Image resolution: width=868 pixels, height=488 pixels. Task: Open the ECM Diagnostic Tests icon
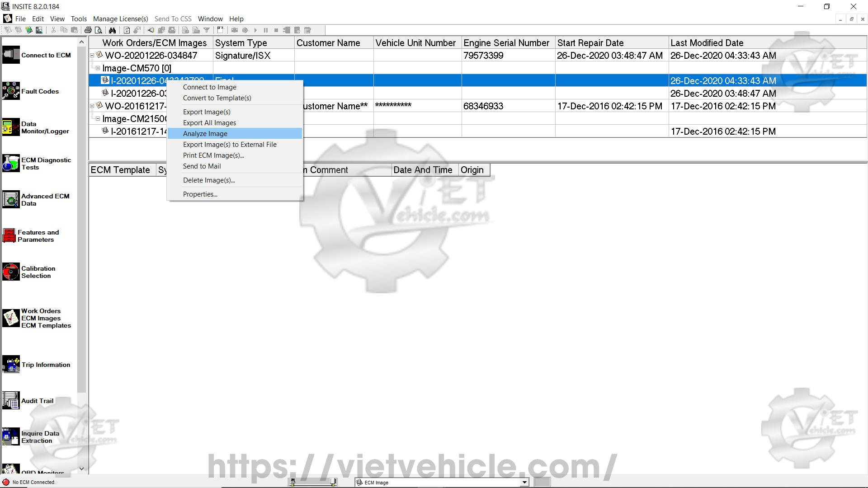pyautogui.click(x=11, y=163)
